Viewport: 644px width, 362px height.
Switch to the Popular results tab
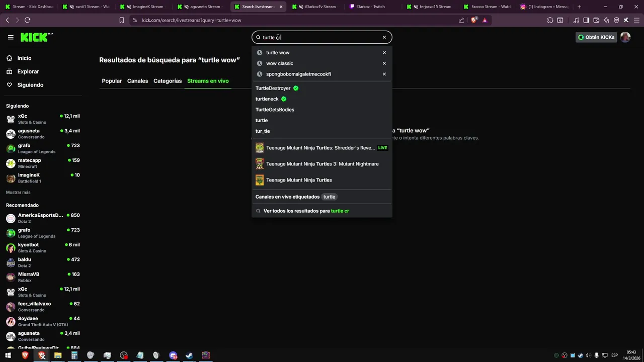pos(112,81)
